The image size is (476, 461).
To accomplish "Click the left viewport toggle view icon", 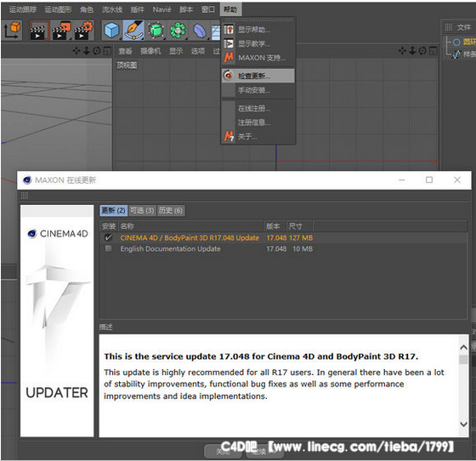I will (x=107, y=51).
